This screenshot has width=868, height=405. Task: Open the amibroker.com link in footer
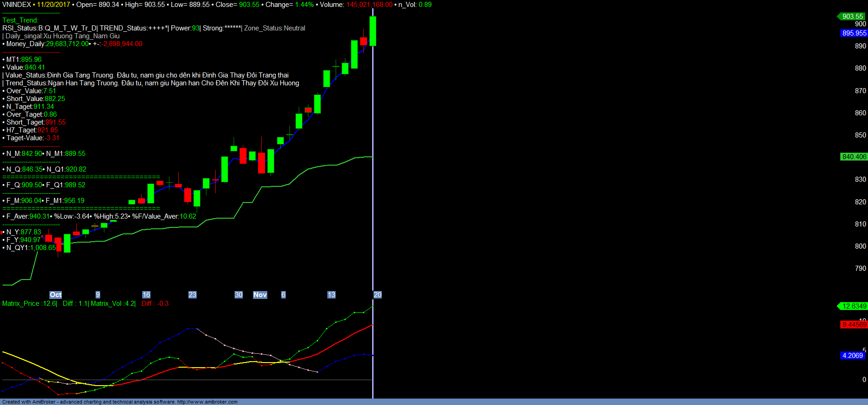tap(207, 402)
